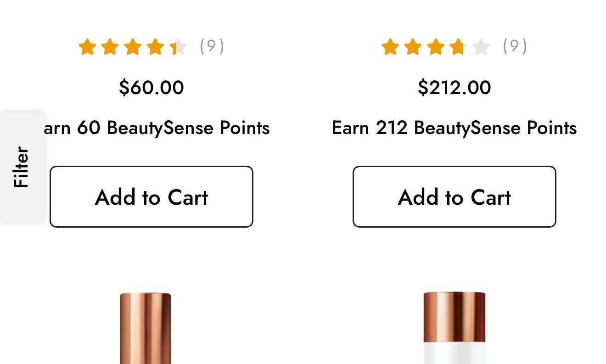Image resolution: width=606 pixels, height=364 pixels.
Task: Click the fourth star of $60.00 product rating
Action: coord(156,47)
